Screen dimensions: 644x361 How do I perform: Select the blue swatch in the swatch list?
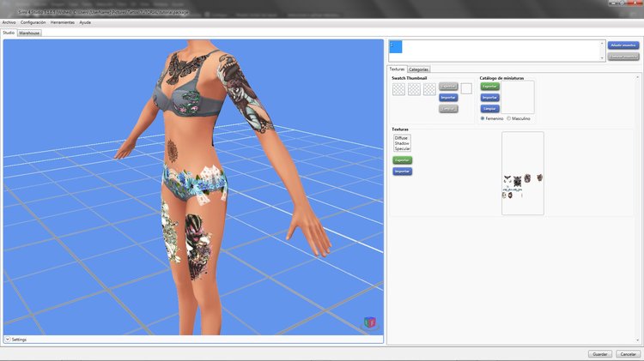pos(396,47)
